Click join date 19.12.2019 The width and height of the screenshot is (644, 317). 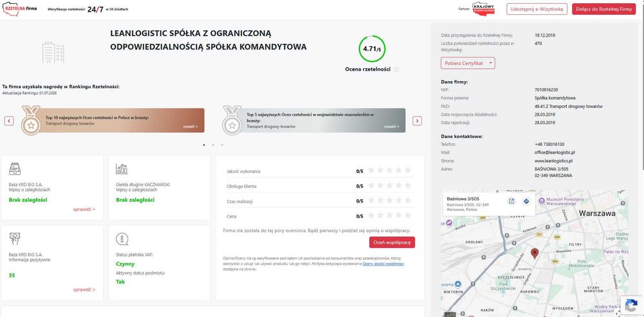point(545,35)
